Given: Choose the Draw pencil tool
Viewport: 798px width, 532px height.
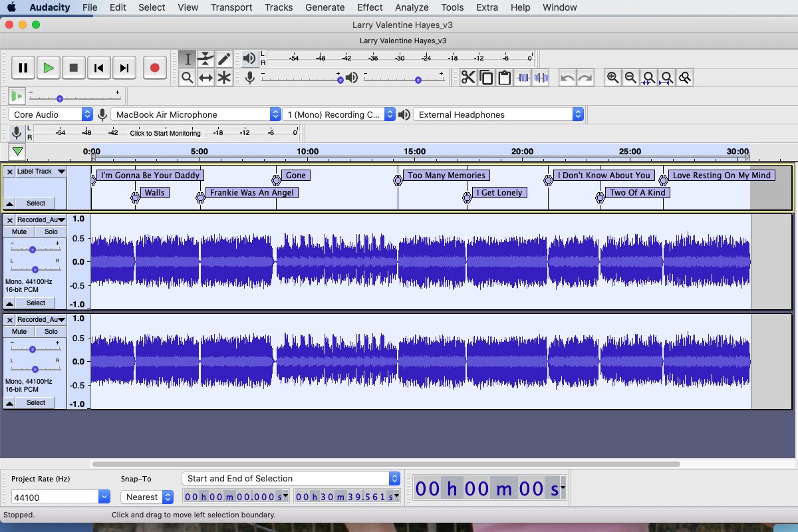Looking at the screenshot, I should pos(224,59).
